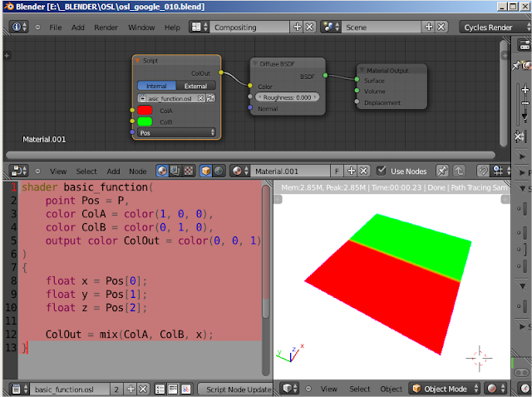
Task: Open the Window menu
Action: [x=141, y=27]
